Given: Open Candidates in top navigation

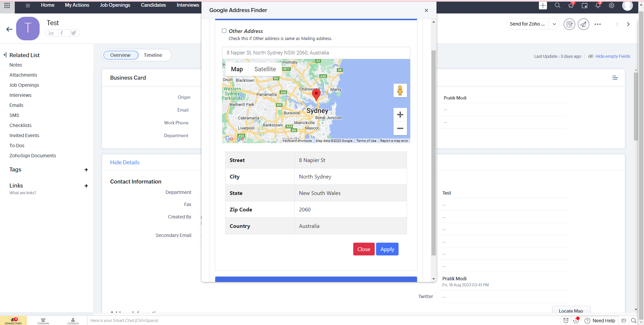Looking at the screenshot, I should point(153,5).
